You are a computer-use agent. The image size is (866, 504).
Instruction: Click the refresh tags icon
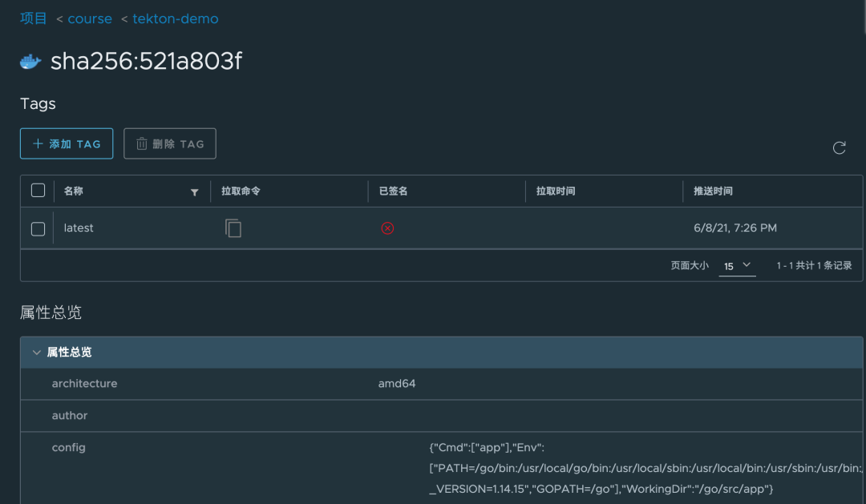tap(839, 147)
